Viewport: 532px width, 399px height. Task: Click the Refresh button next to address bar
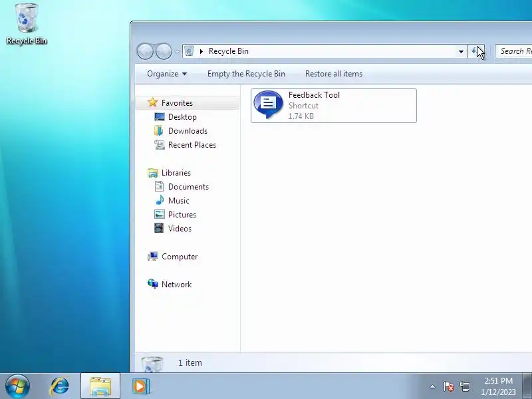pos(476,52)
